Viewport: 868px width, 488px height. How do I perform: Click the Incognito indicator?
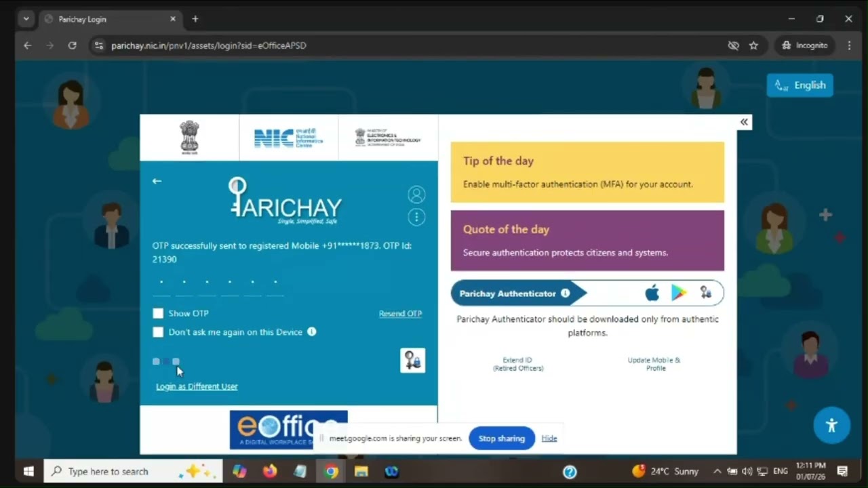[805, 45]
